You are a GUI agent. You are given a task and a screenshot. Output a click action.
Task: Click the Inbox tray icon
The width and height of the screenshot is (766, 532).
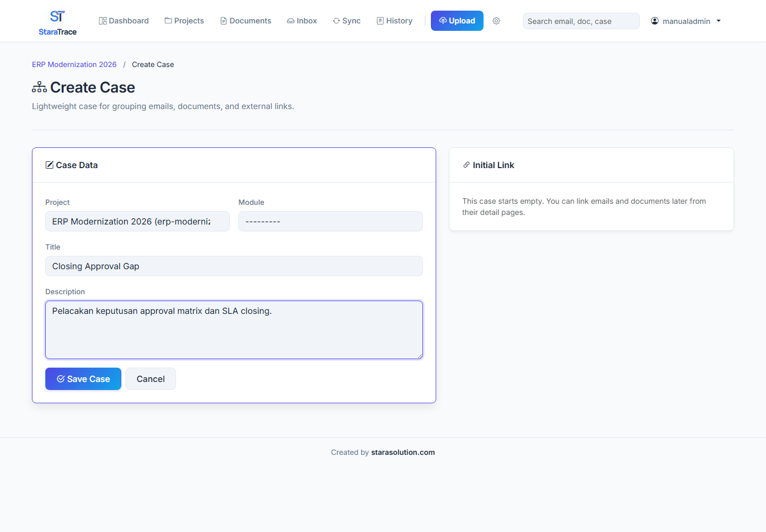(x=290, y=21)
